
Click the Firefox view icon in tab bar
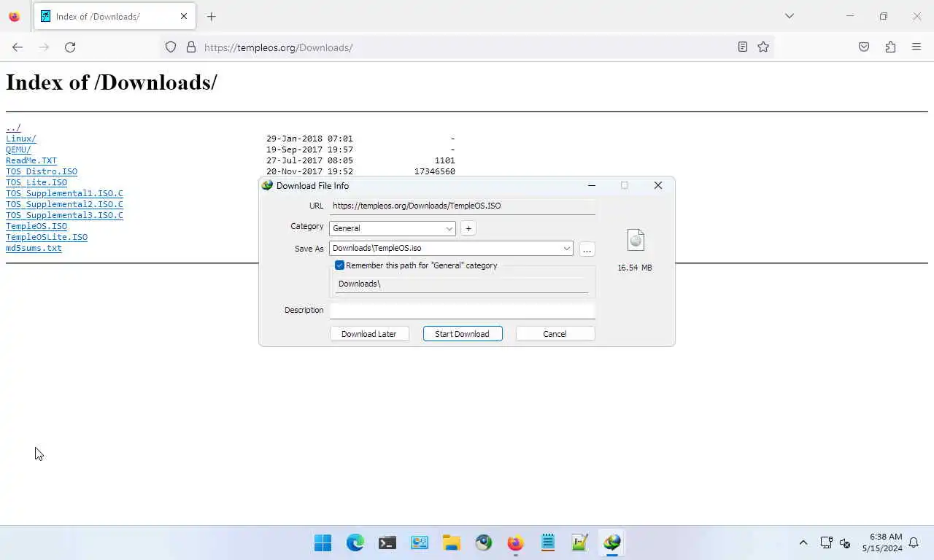15,16
